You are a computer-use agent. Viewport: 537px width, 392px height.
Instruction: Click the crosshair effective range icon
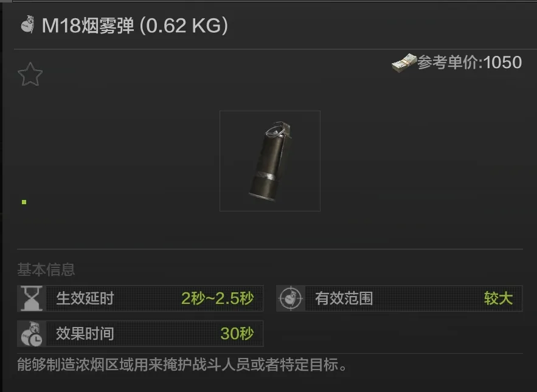[x=291, y=298]
